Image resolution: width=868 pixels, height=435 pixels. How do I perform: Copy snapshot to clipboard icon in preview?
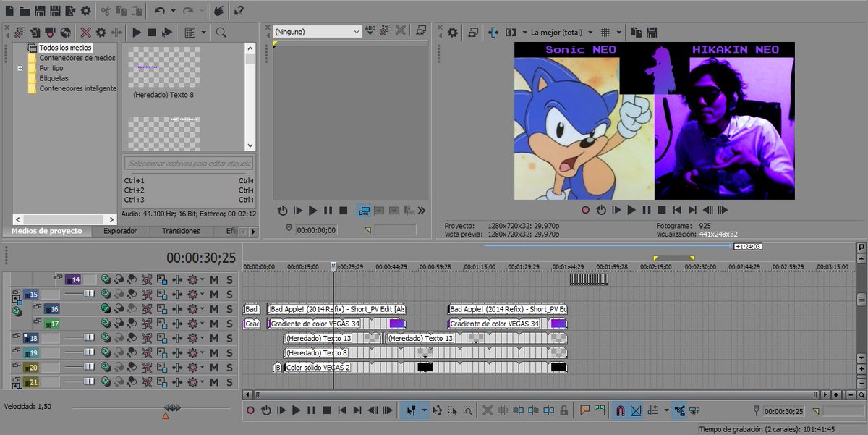click(x=637, y=33)
